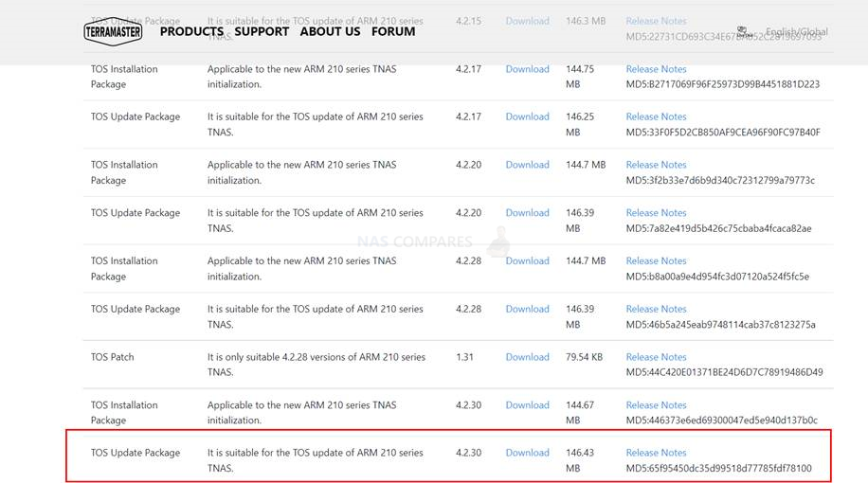Download the 4.2.20 TOS Installation Package

click(x=527, y=165)
